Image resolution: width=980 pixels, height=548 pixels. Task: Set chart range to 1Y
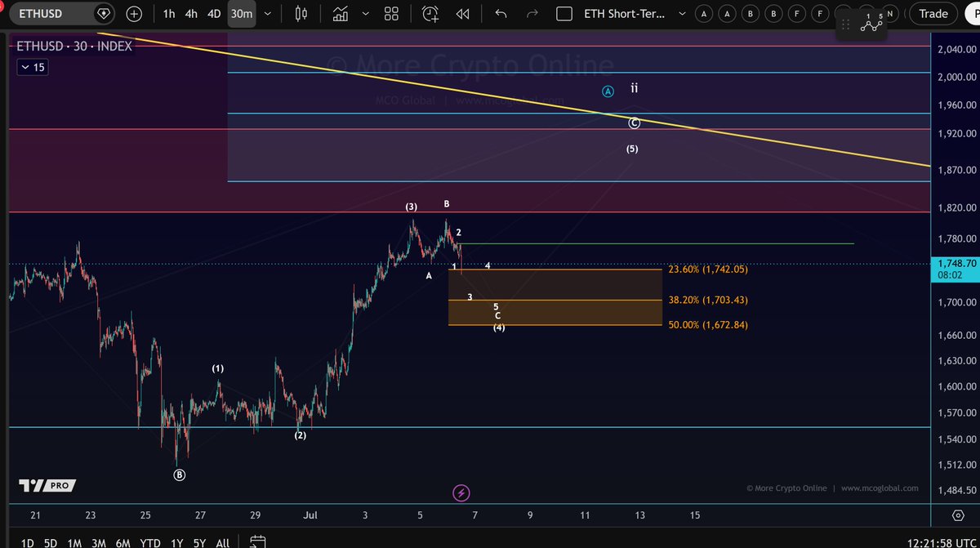[x=176, y=542]
